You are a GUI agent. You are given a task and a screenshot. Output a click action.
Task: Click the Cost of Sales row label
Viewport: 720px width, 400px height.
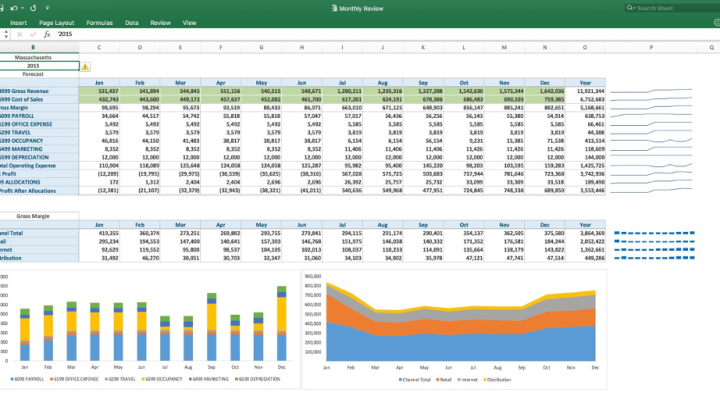pyautogui.click(x=39, y=99)
